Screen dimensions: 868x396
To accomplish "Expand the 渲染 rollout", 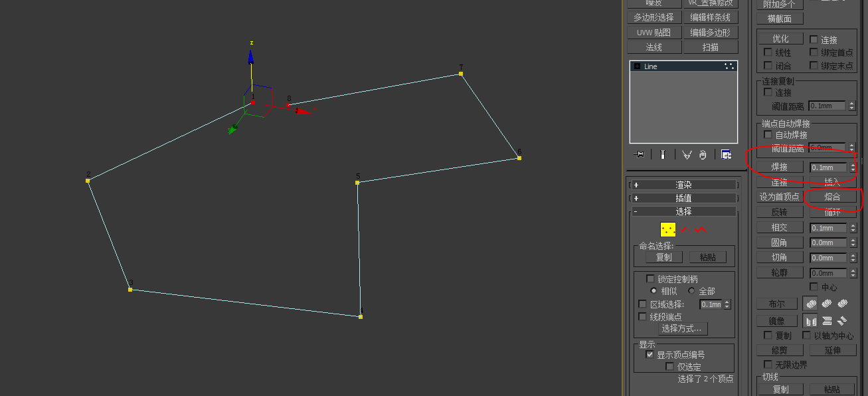I will click(684, 185).
